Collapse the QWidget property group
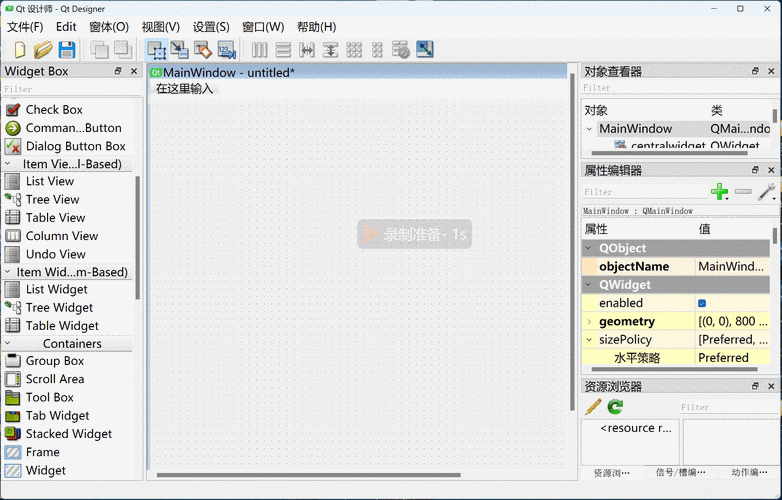Viewport: 782px width, 500px height. [589, 285]
